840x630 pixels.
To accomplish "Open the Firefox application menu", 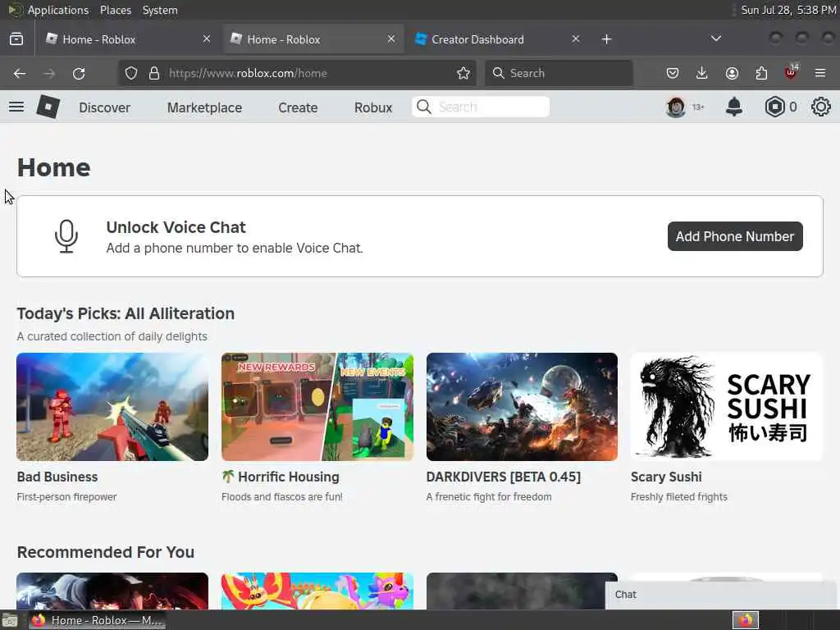I will (820, 73).
